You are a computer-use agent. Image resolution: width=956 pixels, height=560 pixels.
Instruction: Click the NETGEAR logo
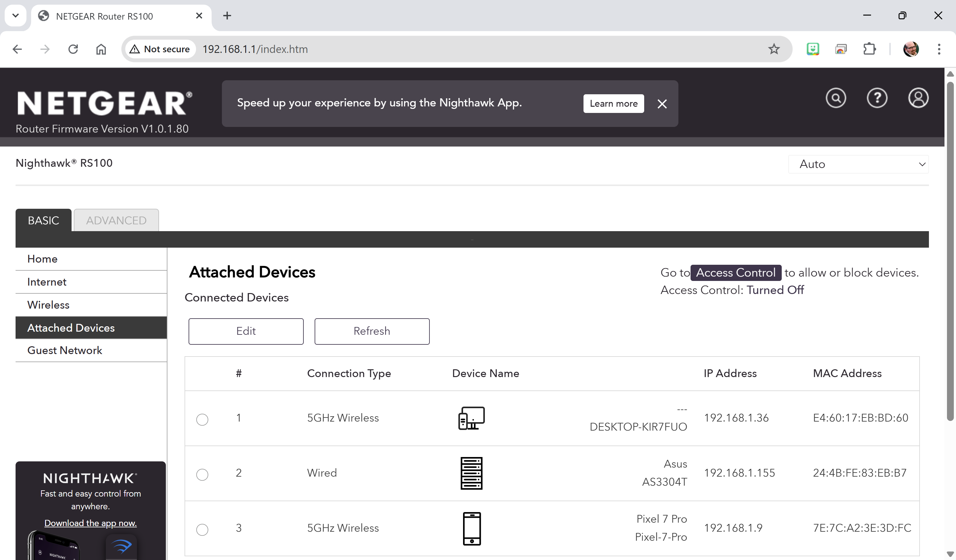click(x=104, y=103)
